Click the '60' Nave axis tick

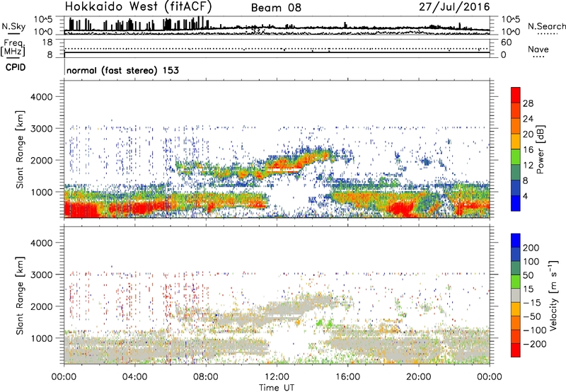click(506, 42)
